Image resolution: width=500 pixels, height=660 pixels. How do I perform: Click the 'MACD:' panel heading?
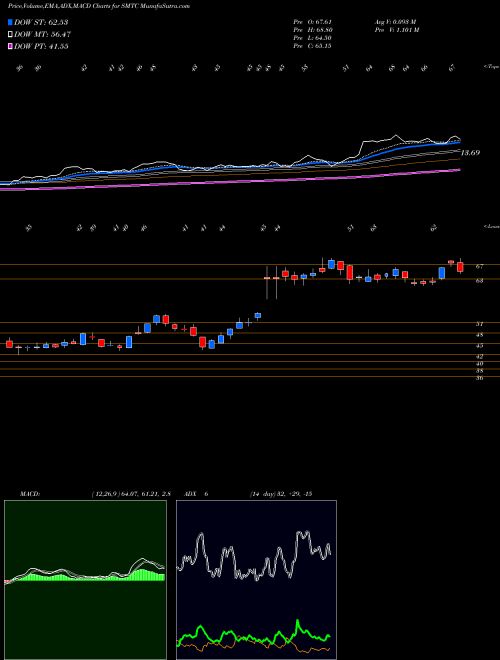point(29,494)
